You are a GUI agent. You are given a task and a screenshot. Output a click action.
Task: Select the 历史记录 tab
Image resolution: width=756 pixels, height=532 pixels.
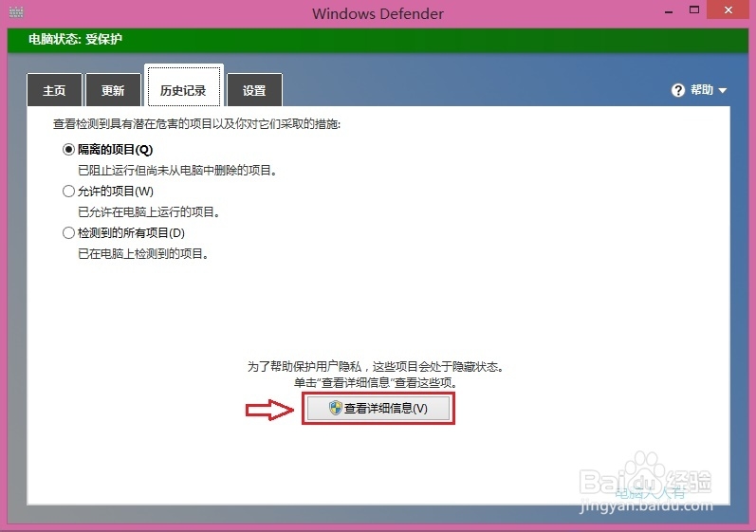[184, 86]
